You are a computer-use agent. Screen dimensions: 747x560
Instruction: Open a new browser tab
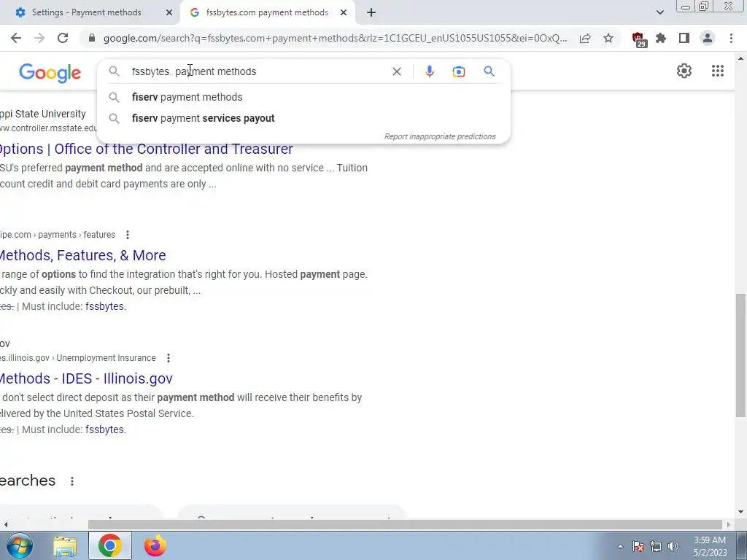[371, 12]
